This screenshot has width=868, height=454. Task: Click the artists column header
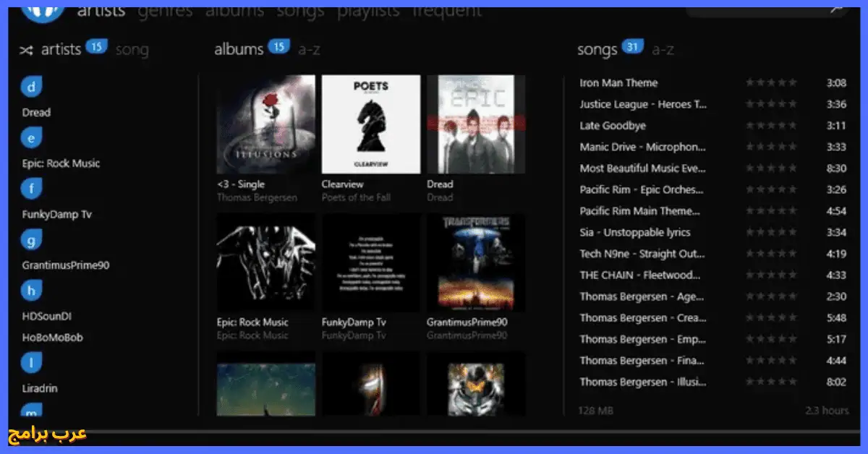(61, 50)
